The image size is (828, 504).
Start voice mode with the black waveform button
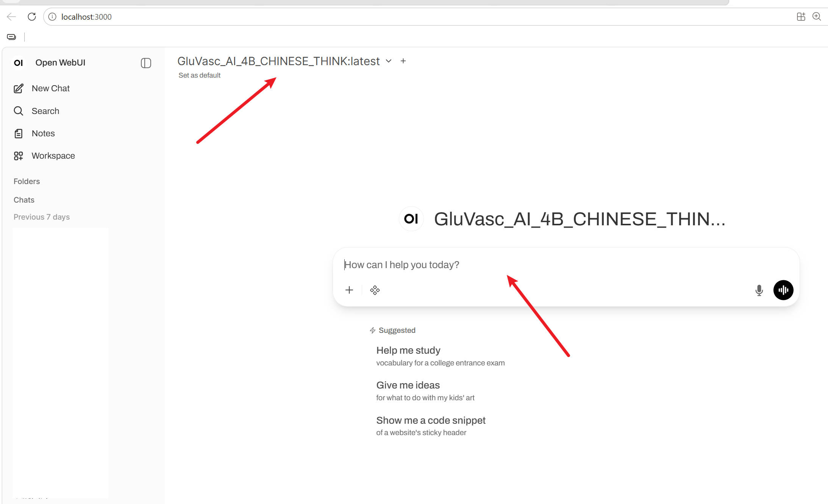click(783, 290)
